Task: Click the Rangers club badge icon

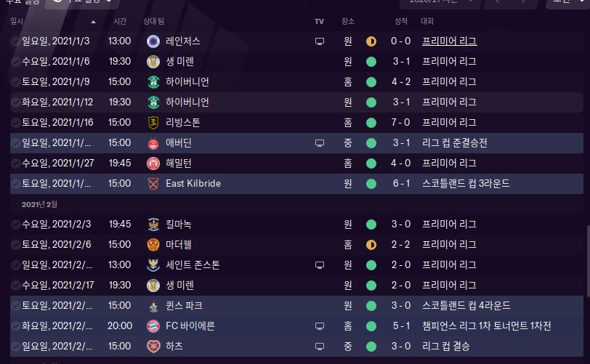Action: coord(153,41)
